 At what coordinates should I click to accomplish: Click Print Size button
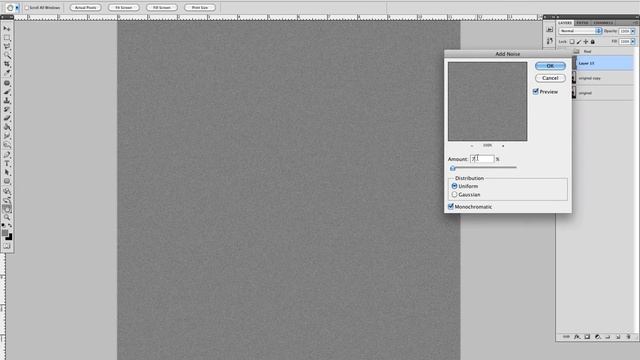(200, 7)
